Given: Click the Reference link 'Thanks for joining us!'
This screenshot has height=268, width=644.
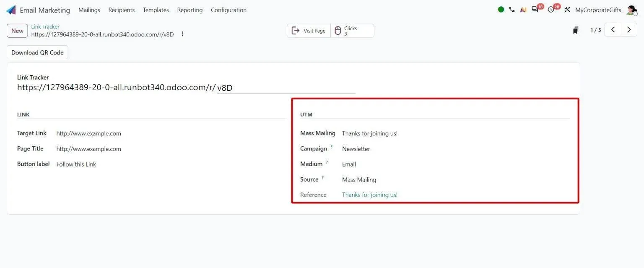Looking at the screenshot, I should coord(370,195).
